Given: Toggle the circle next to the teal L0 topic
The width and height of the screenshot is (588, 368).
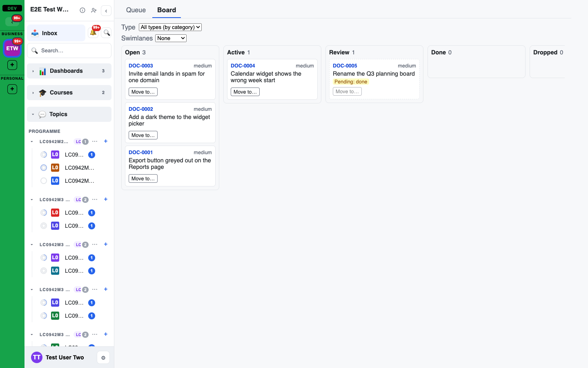Looking at the screenshot, I should coord(44,271).
